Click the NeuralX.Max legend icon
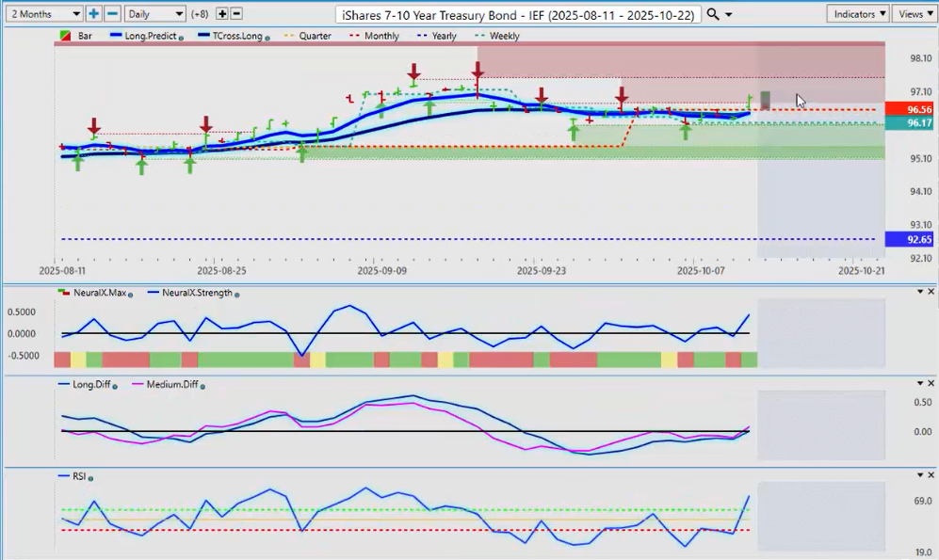The image size is (939, 560). tap(64, 294)
